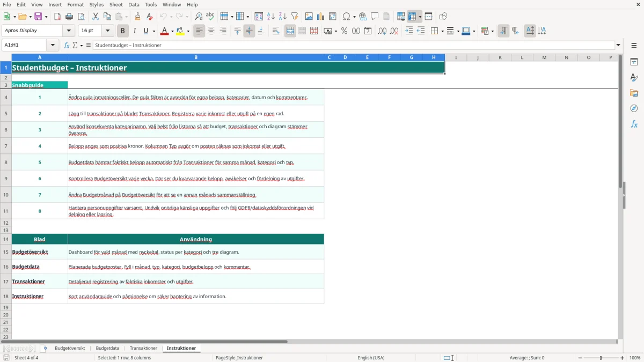
Task: Expand the background color dropdown arrow
Action: coord(188,31)
